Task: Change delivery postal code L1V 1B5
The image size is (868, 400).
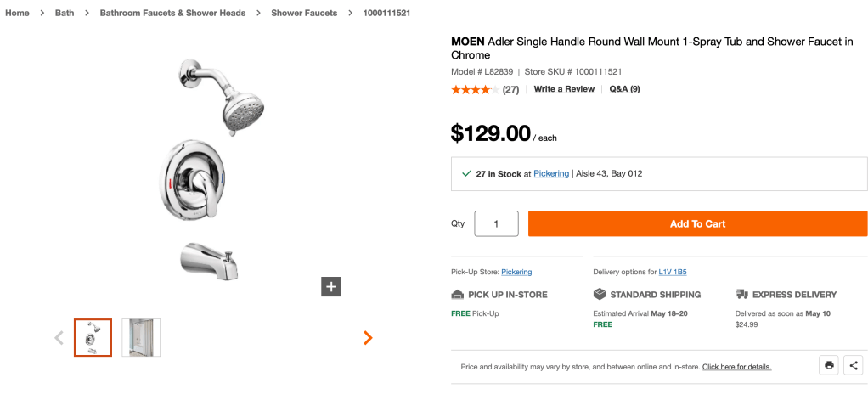Action: (673, 272)
